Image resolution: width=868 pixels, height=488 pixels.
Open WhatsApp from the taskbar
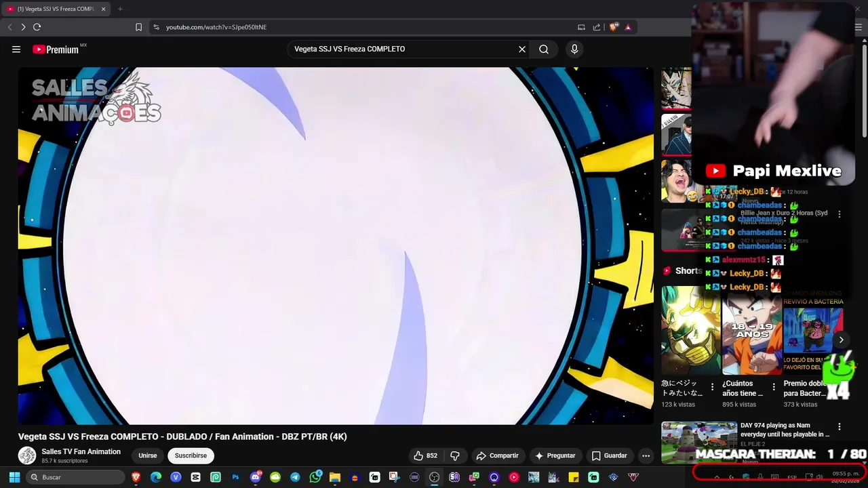[x=315, y=477]
